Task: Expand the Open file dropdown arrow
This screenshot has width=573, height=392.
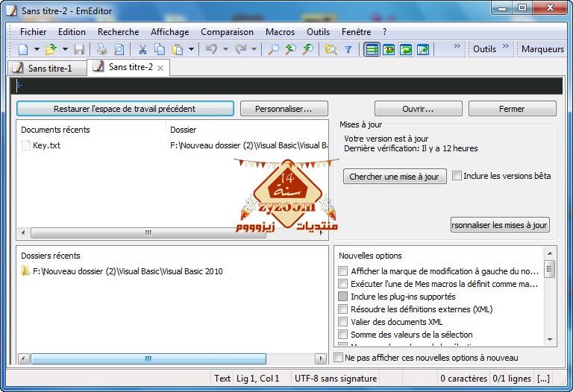Action: (x=65, y=49)
